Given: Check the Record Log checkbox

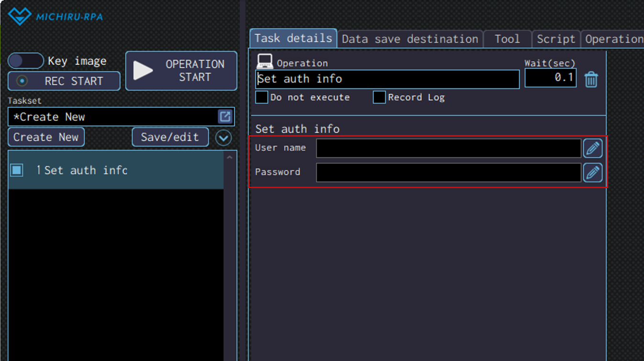Looking at the screenshot, I should click(379, 97).
